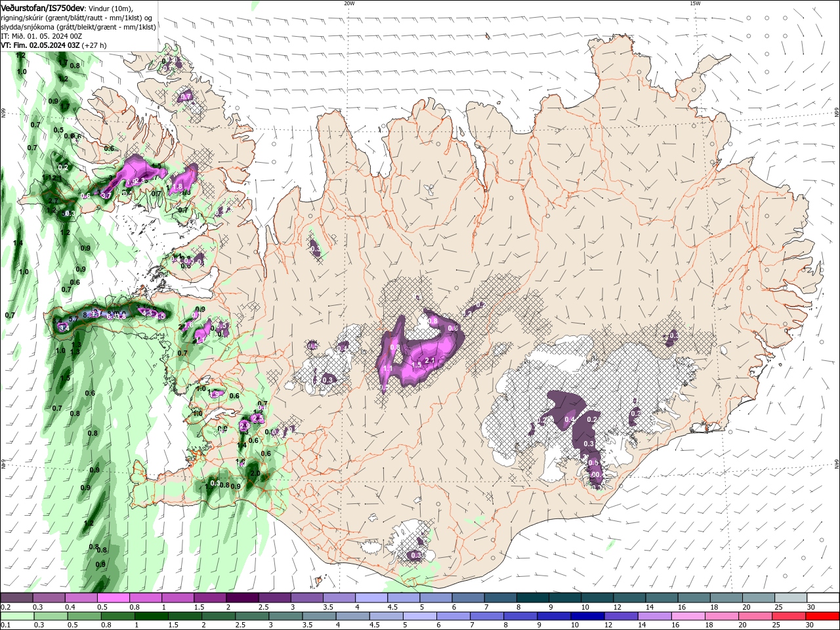This screenshot has height=630, width=840.
Task: Select the snow-scale swatch labeled 14
Action: [x=661, y=598]
